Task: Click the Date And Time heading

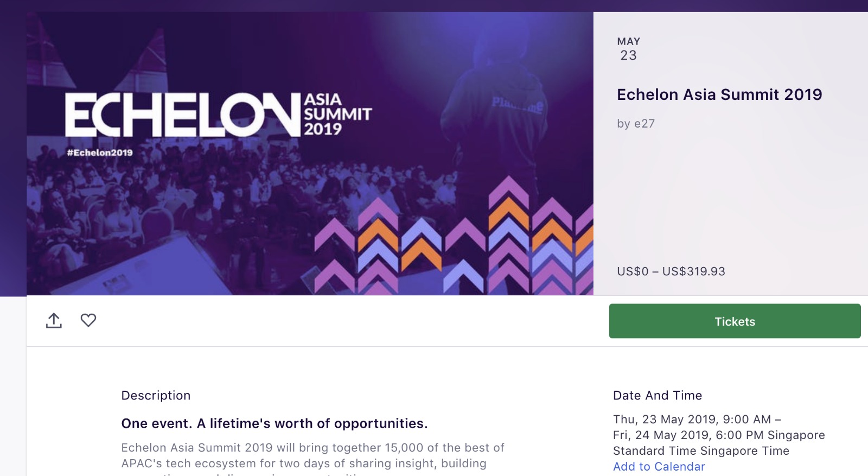Action: (x=657, y=395)
